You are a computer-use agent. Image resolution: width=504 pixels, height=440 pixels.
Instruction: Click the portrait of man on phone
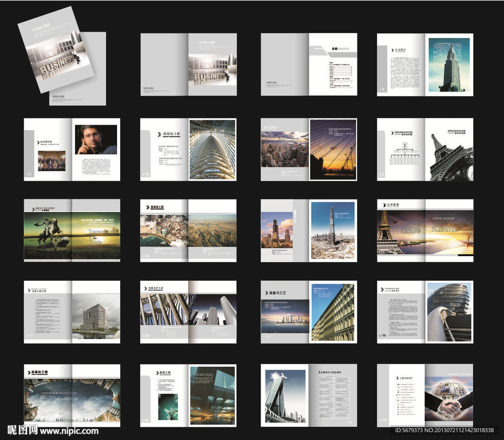[x=96, y=140]
